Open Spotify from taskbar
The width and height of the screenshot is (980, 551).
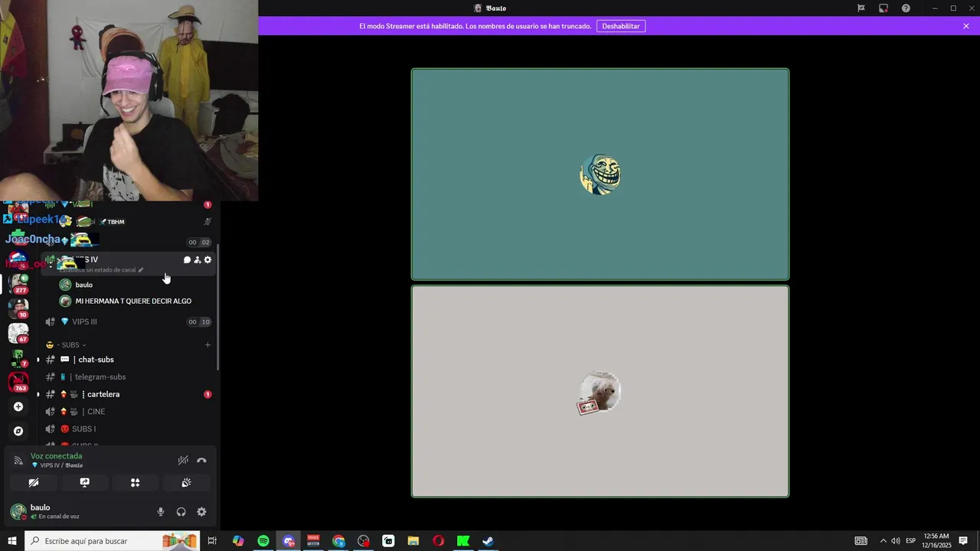coord(263,541)
